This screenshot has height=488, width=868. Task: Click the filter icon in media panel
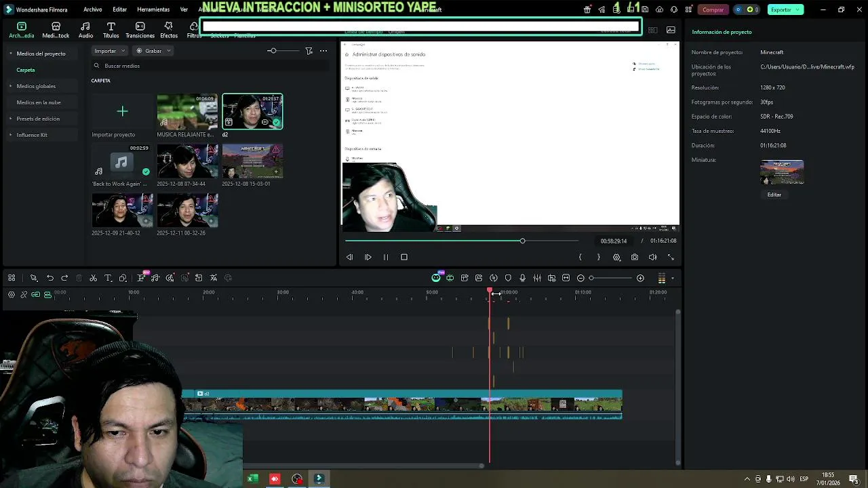click(309, 51)
